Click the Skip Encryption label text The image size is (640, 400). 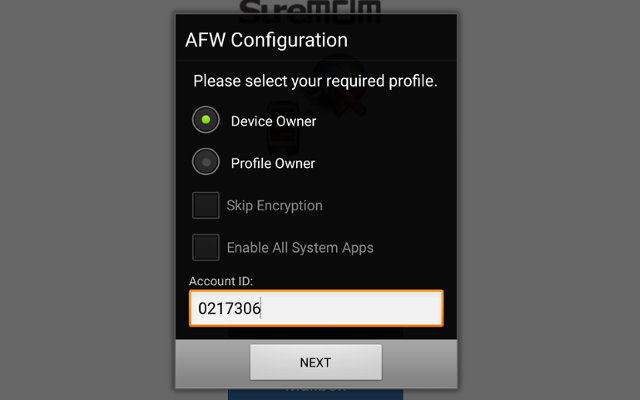coord(274,206)
